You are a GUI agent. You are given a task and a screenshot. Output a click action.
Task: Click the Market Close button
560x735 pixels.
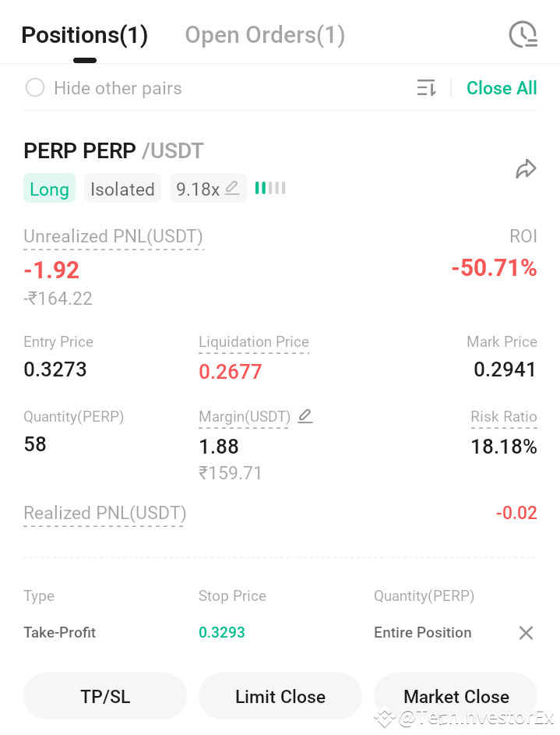(456, 696)
